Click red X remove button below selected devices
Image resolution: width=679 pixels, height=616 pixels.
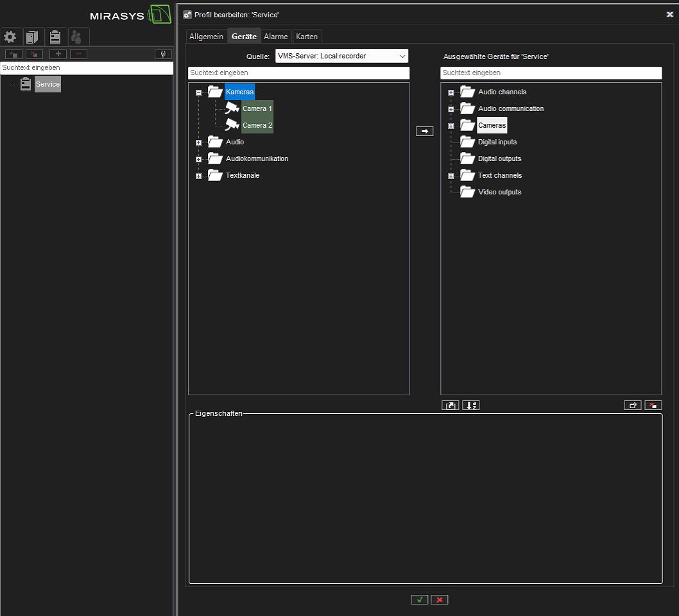[653, 406]
